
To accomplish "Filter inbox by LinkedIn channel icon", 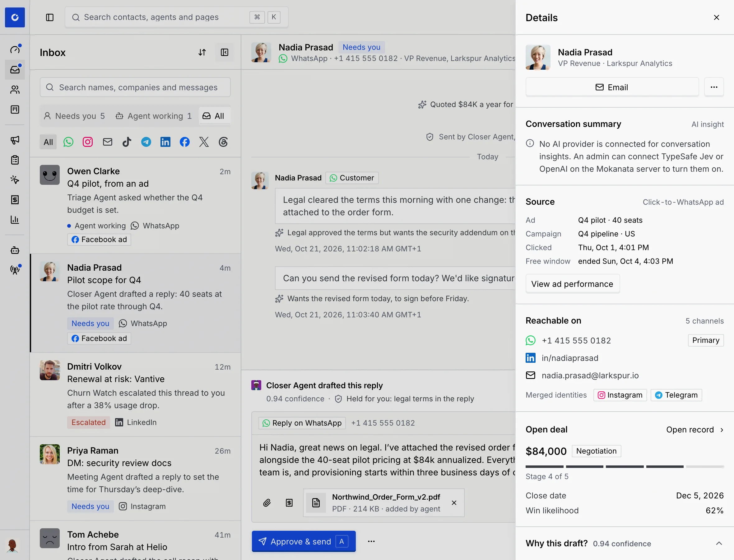I will 165,142.
